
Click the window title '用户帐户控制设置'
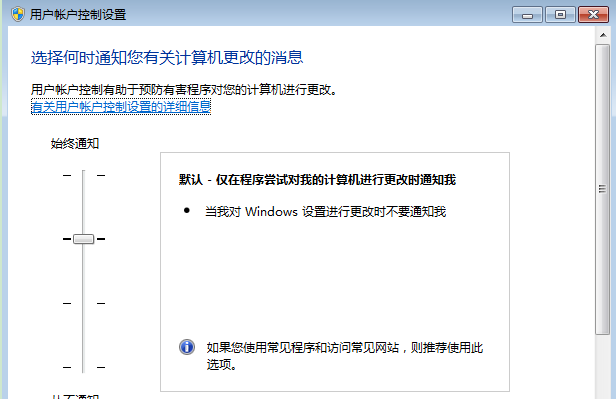[78, 15]
